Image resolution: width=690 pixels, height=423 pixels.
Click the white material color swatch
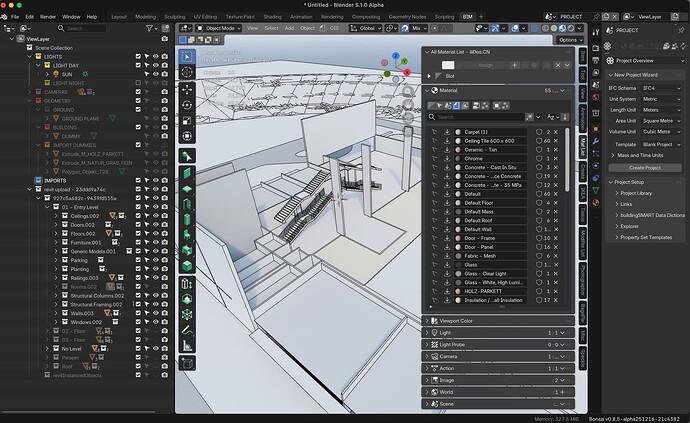pyautogui.click(x=448, y=65)
